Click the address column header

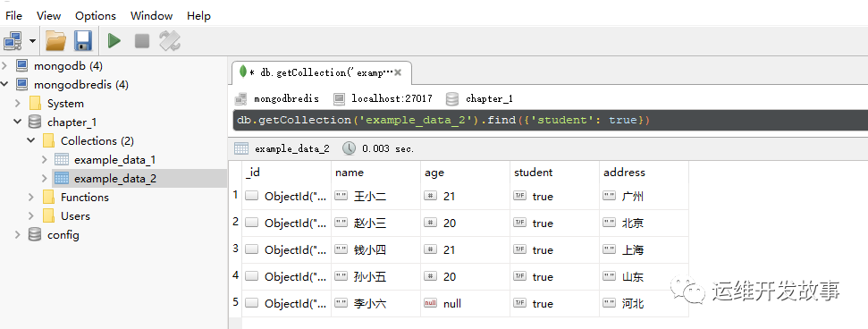(x=645, y=173)
